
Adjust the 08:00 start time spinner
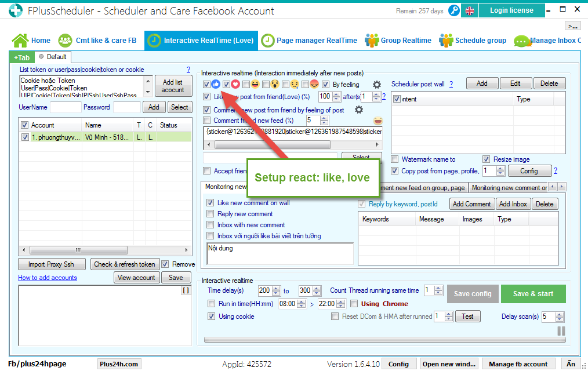click(302, 304)
